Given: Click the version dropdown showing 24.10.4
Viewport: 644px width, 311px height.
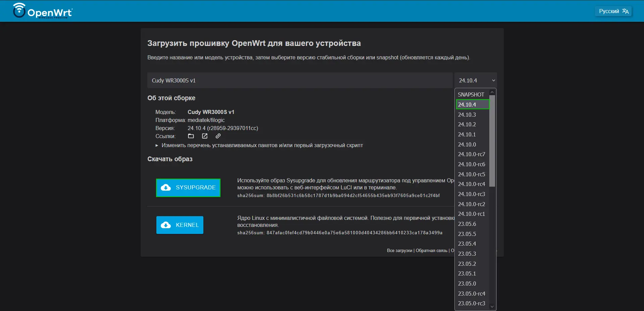Looking at the screenshot, I should click(476, 80).
